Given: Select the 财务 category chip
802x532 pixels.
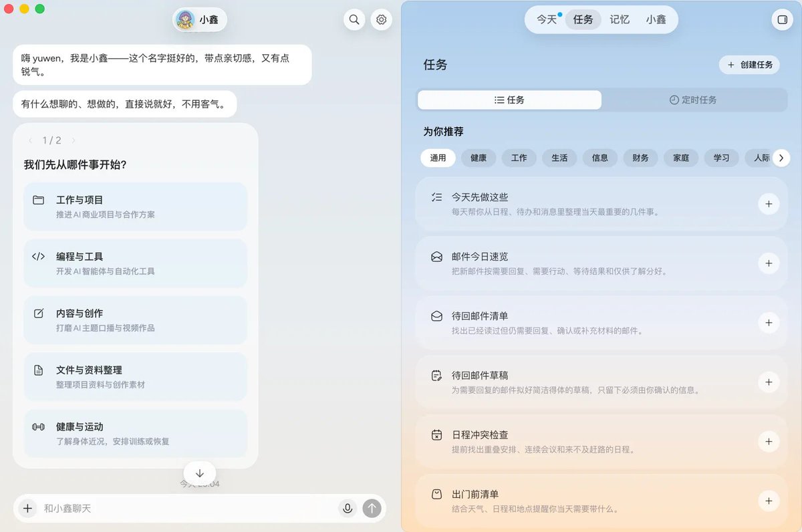Looking at the screenshot, I should point(640,158).
